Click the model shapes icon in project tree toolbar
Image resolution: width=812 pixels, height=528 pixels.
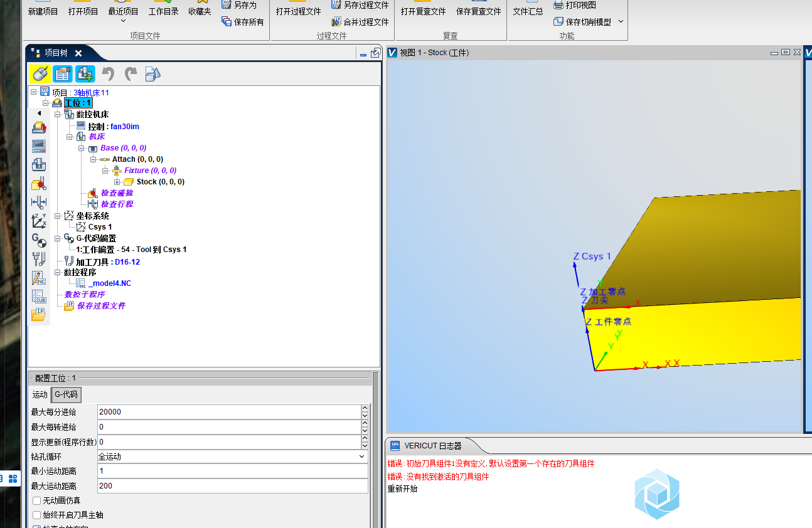152,74
